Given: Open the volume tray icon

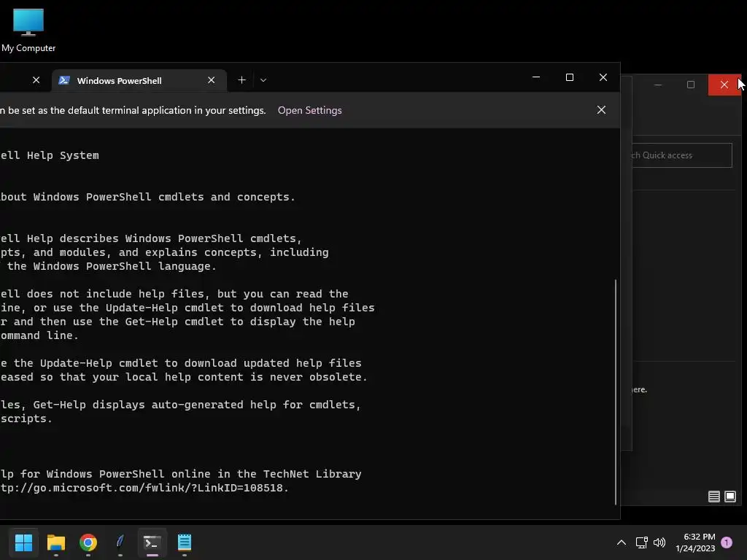Looking at the screenshot, I should pos(659,542).
